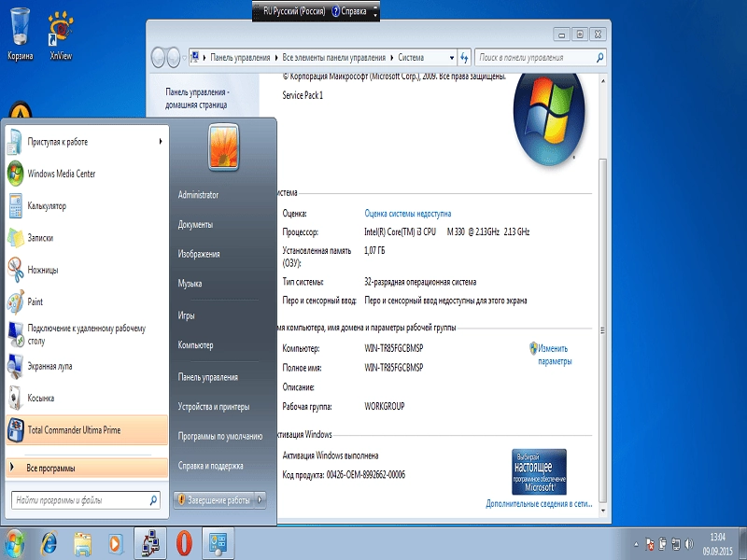Launch Windows Media Center

tap(87, 174)
